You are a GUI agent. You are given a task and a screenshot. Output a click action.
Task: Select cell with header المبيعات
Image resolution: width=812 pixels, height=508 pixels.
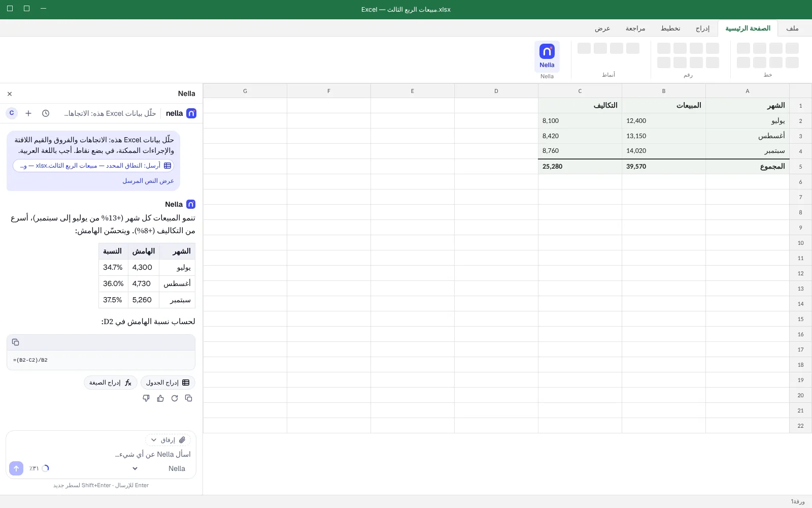pyautogui.click(x=664, y=106)
